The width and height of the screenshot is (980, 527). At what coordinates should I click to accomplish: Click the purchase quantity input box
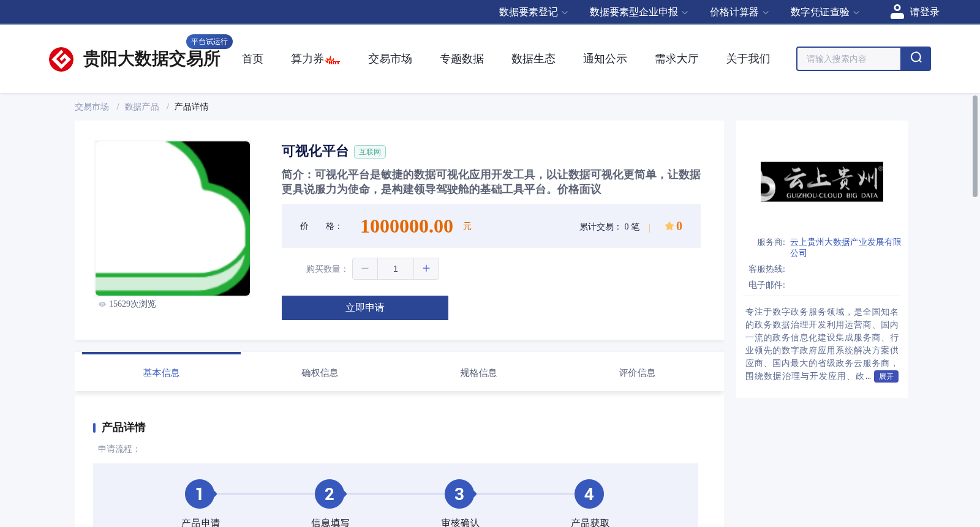click(396, 269)
